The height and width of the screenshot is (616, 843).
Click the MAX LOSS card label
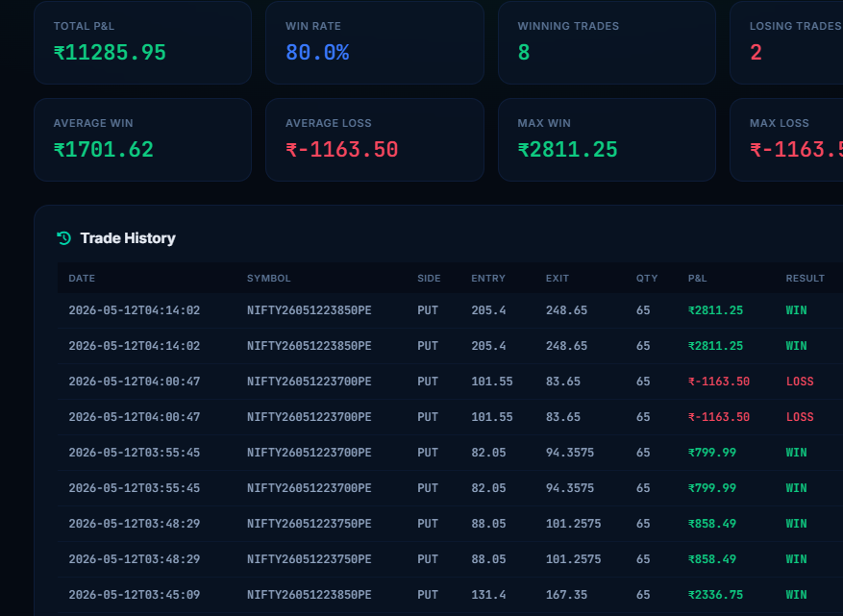tap(779, 123)
